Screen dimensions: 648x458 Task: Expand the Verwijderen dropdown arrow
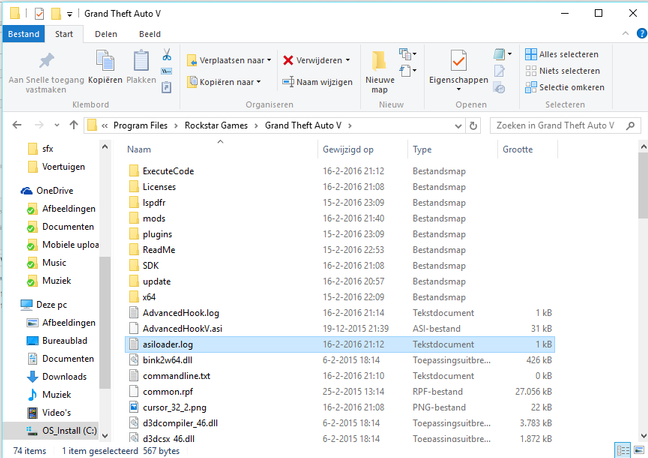point(348,60)
